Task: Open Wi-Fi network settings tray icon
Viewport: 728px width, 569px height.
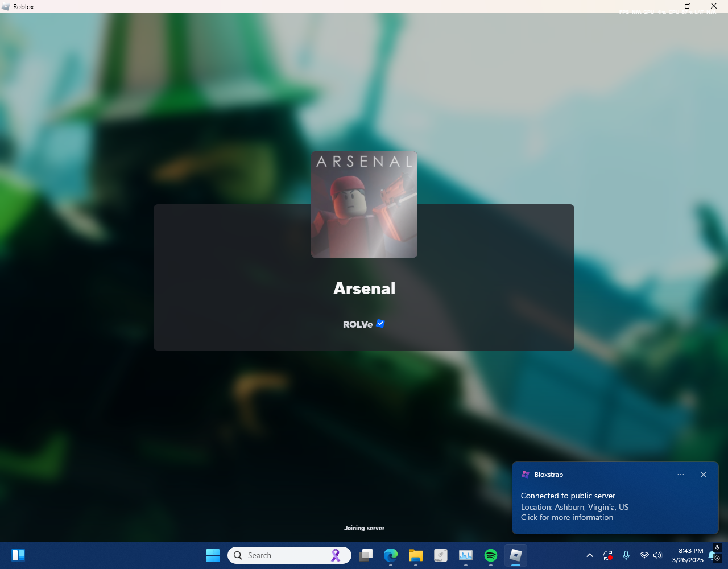Action: tap(644, 555)
